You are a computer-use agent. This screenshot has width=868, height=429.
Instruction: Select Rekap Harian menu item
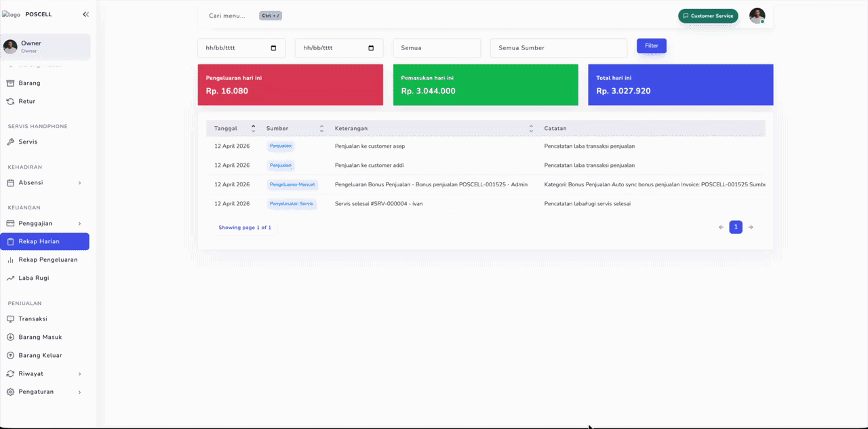[45, 242]
